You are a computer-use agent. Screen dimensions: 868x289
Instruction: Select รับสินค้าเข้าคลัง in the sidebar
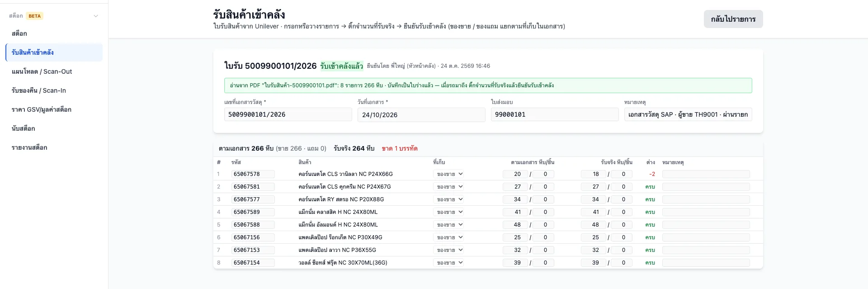click(54, 52)
